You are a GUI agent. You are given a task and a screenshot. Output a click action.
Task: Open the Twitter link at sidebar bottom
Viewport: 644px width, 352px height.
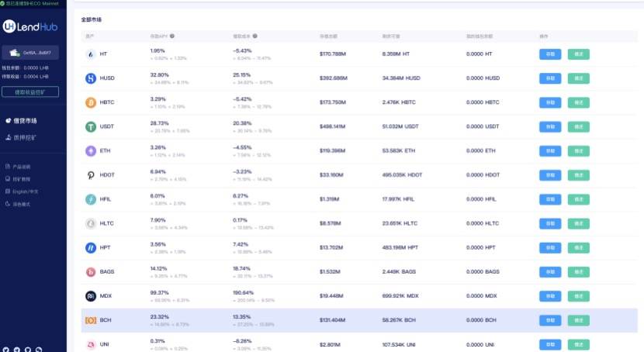[x=6, y=349]
